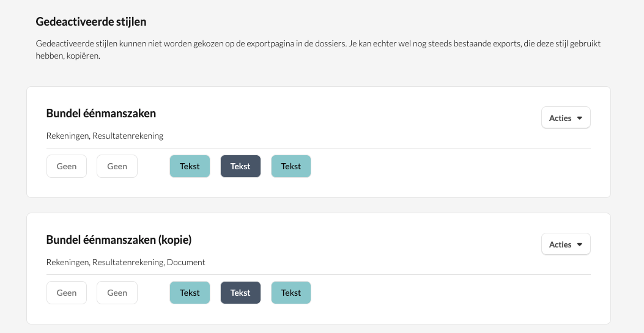
Task: Click the first Geen button in the kopie card
Action: tap(67, 293)
